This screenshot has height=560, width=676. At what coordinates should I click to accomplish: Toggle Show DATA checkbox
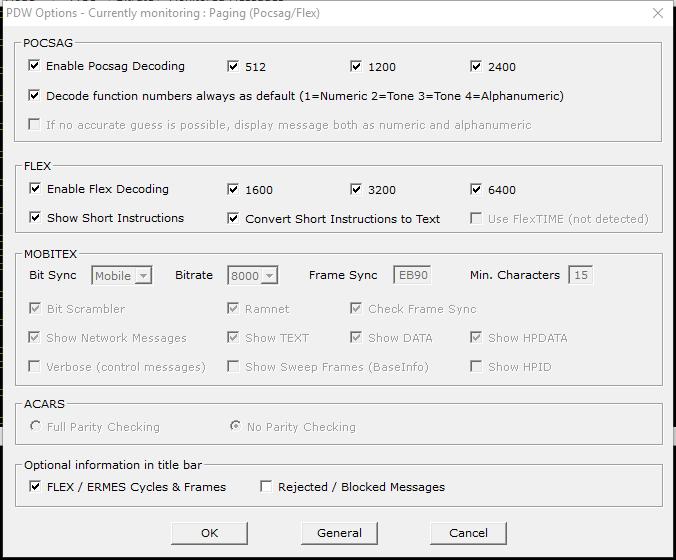click(x=356, y=337)
